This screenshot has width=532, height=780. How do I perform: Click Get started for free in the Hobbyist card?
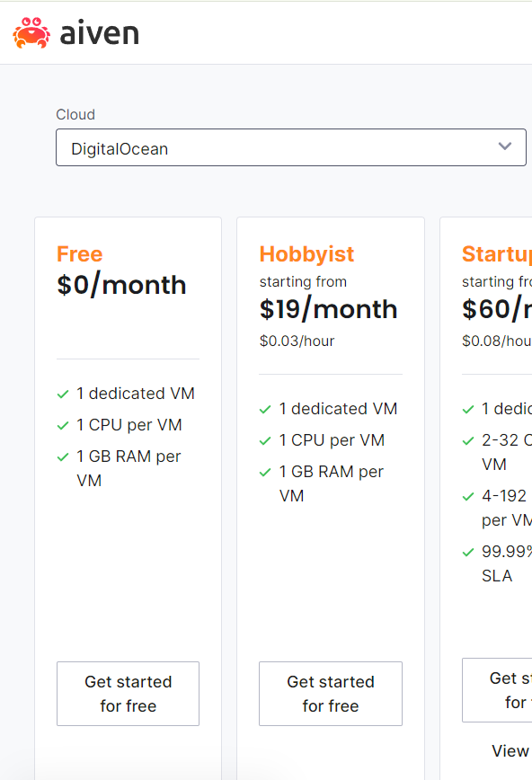(330, 694)
